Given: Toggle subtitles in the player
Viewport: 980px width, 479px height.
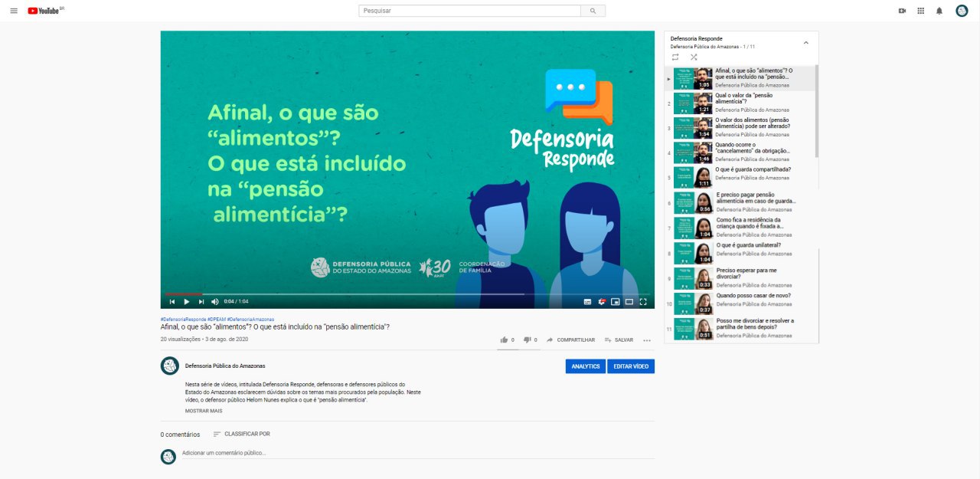Looking at the screenshot, I should point(587,301).
